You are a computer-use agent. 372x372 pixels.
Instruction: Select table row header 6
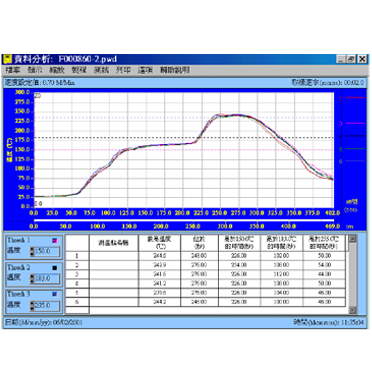point(77,302)
